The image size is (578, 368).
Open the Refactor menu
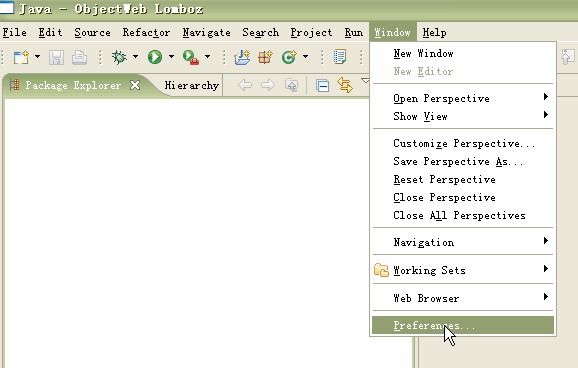(146, 32)
